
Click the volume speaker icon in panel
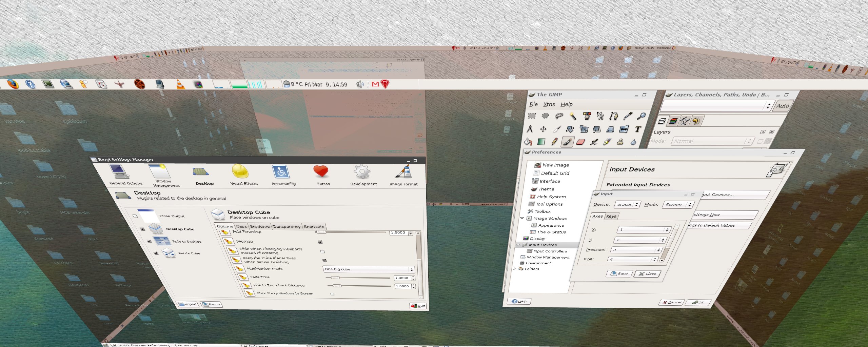360,84
